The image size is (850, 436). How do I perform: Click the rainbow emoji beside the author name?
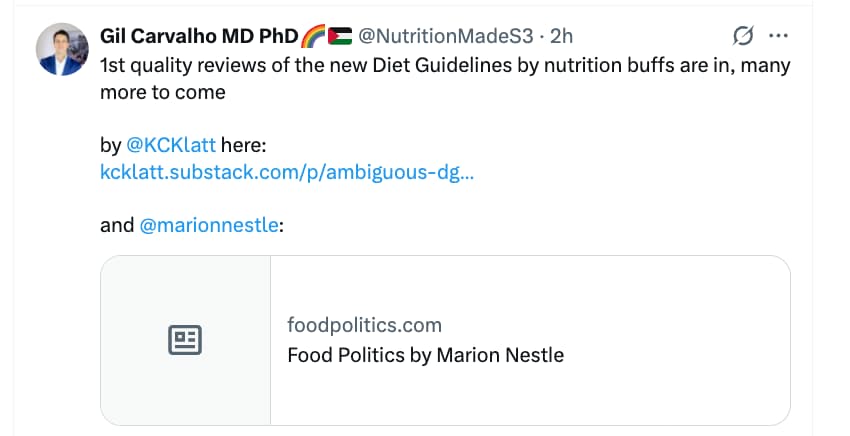[x=314, y=37]
